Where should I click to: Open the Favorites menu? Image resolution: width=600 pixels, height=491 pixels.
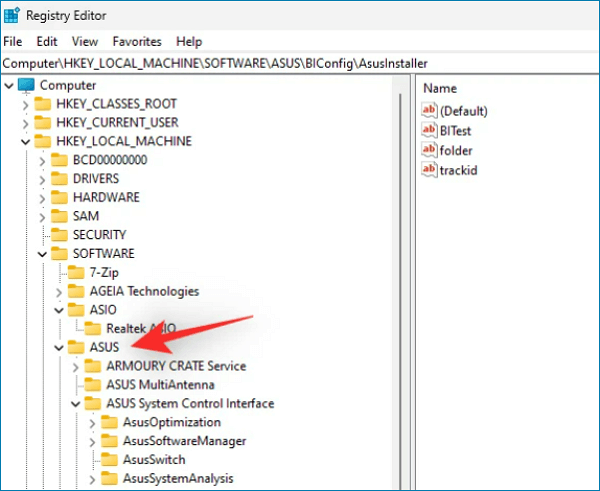137,41
